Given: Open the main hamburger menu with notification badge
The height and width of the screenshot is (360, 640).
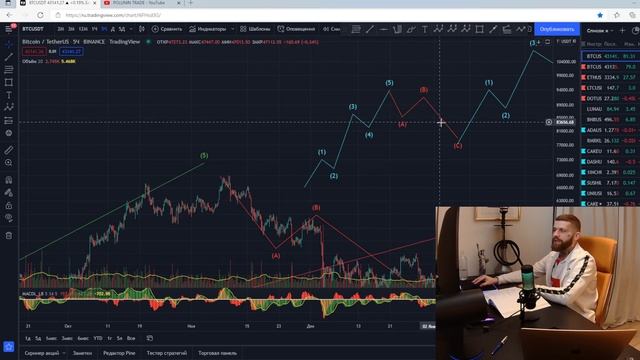Looking at the screenshot, I should coord(9,28).
